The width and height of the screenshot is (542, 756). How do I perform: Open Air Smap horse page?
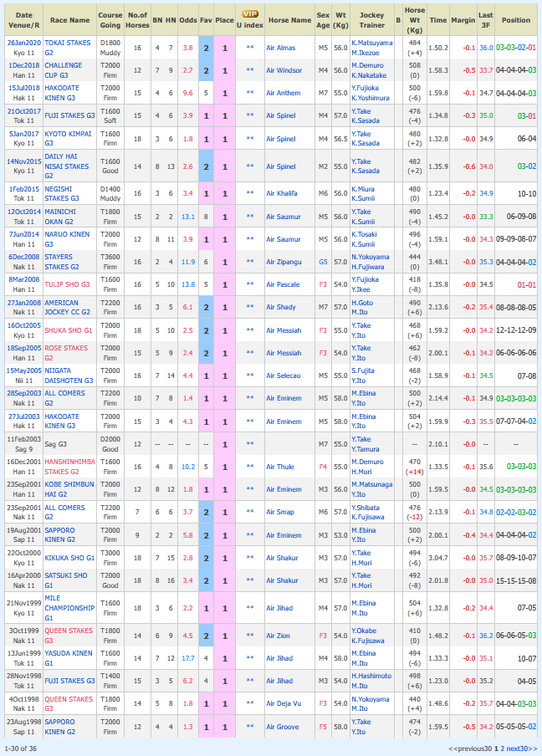[279, 512]
